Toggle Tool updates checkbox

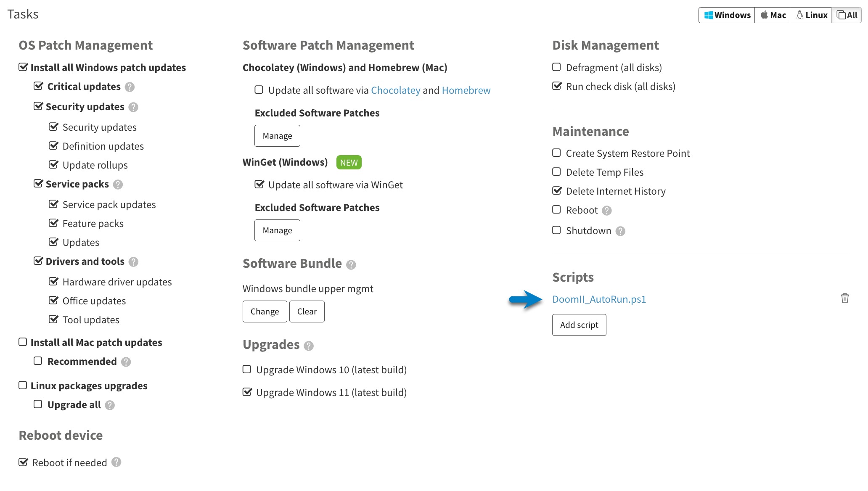[x=53, y=319]
